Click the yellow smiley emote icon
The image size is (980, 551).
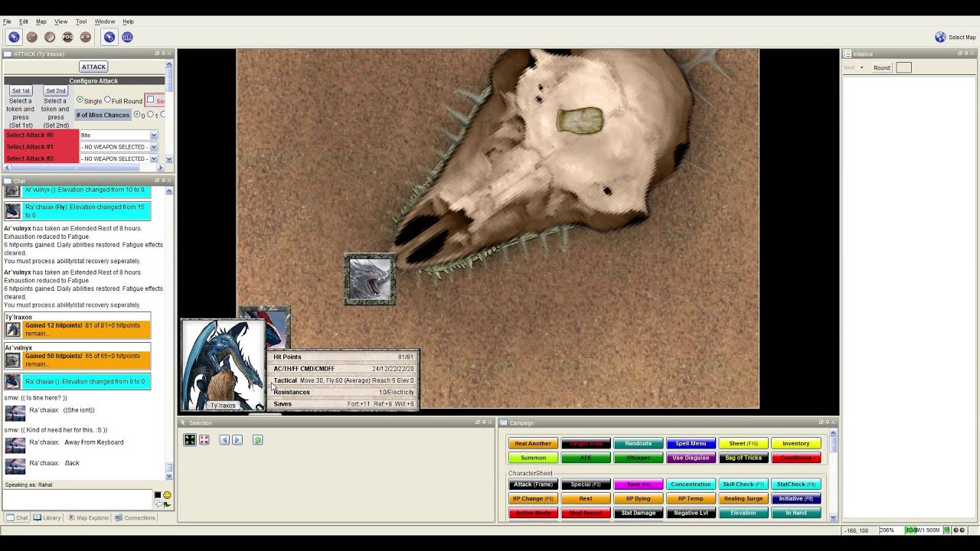(x=167, y=495)
